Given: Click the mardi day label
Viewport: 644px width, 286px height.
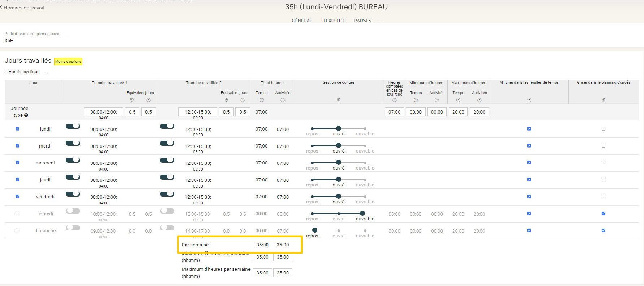Looking at the screenshot, I should tap(45, 146).
